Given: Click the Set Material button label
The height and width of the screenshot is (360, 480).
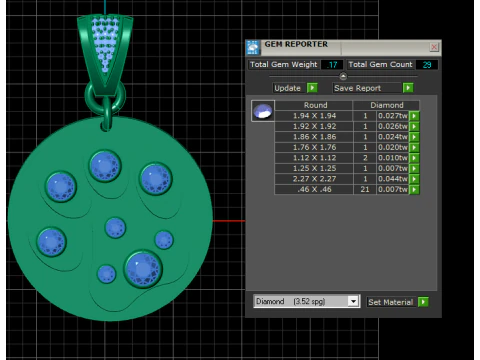Looking at the screenshot, I should coord(391,302).
